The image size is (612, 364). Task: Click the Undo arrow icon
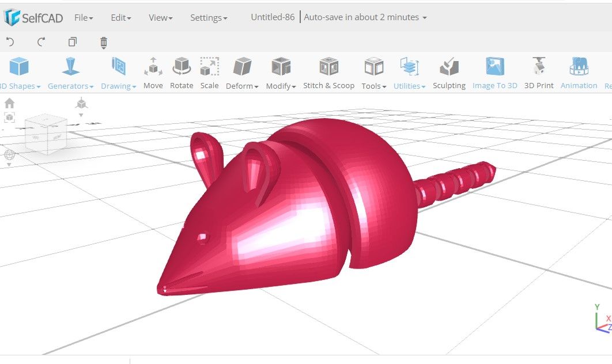coord(11,41)
